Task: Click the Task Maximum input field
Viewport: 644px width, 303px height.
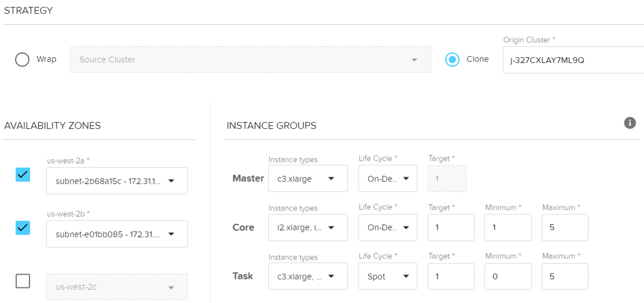Action: [x=565, y=276]
